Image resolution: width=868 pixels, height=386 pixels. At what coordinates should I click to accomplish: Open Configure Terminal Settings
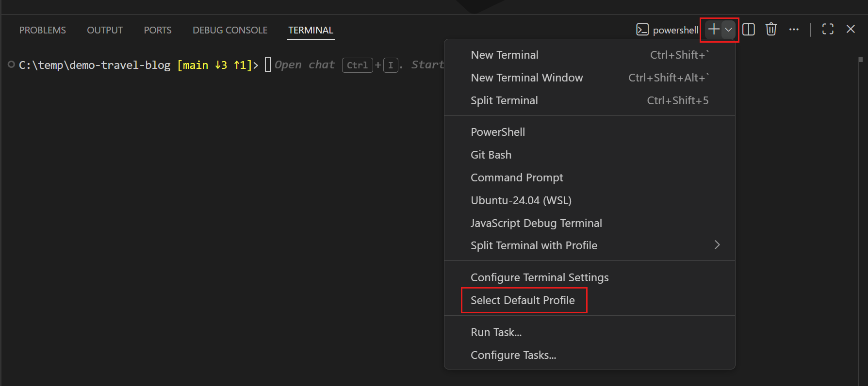[x=540, y=277]
